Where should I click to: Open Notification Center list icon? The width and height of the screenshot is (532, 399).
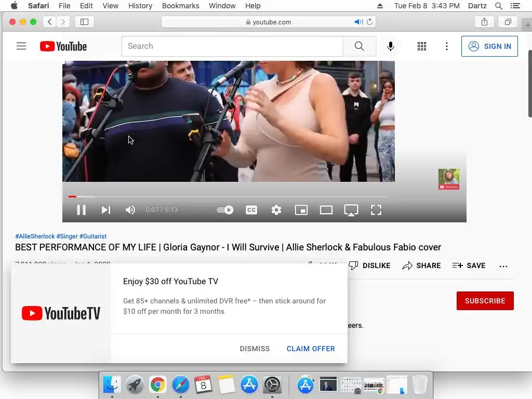click(515, 6)
